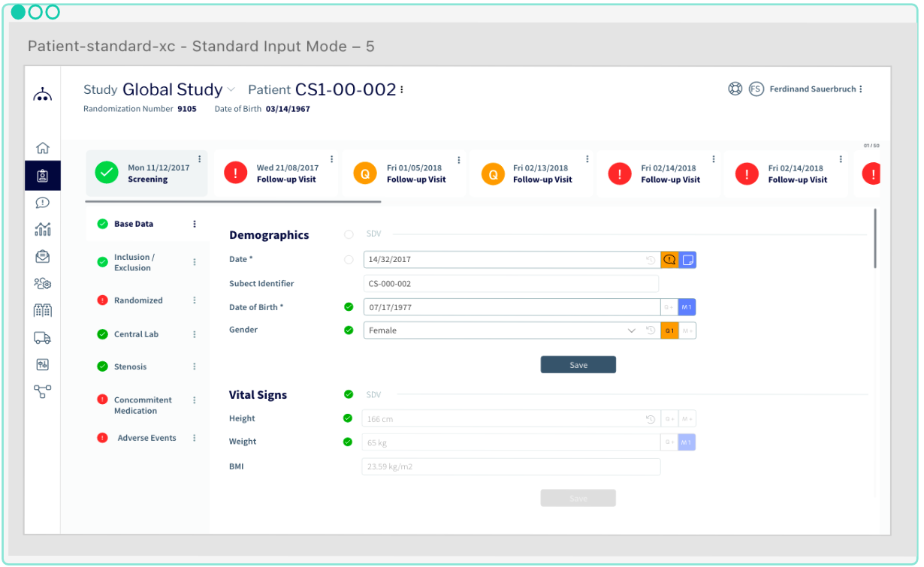924x567 pixels.
Task: Click the Demographics Save button
Action: point(578,365)
